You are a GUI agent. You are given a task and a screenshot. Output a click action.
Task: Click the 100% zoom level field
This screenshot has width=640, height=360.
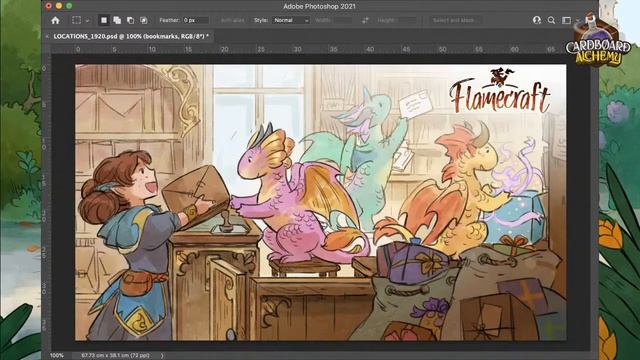(x=57, y=356)
